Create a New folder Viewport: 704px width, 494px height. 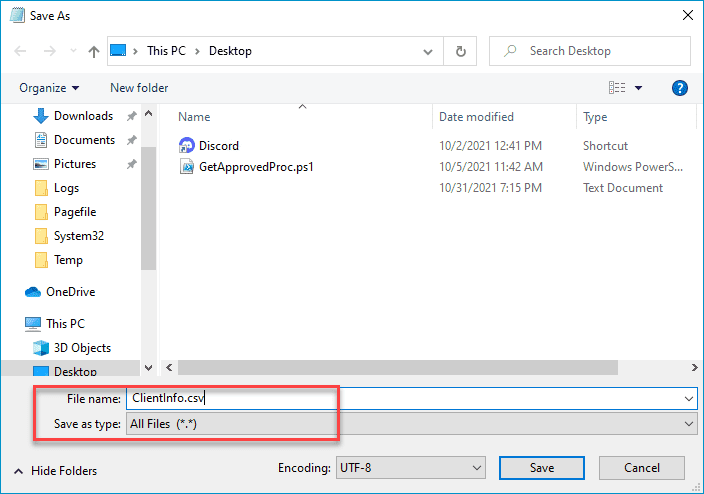pos(139,88)
